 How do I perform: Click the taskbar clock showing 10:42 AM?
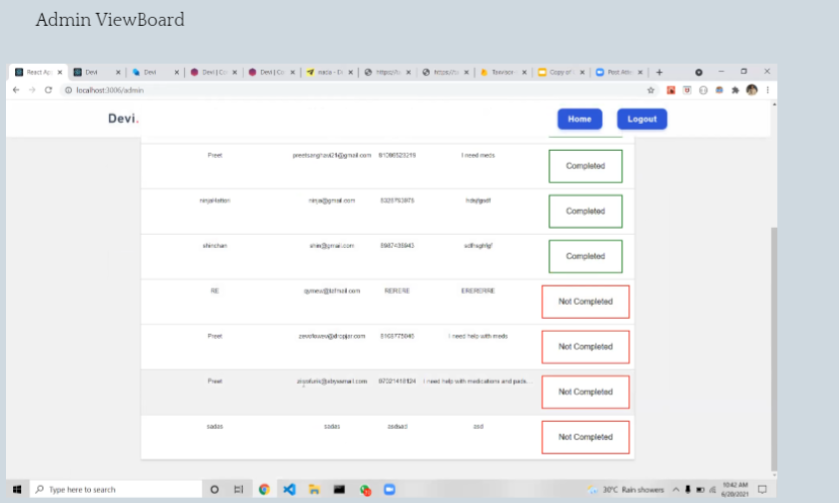[x=735, y=489]
